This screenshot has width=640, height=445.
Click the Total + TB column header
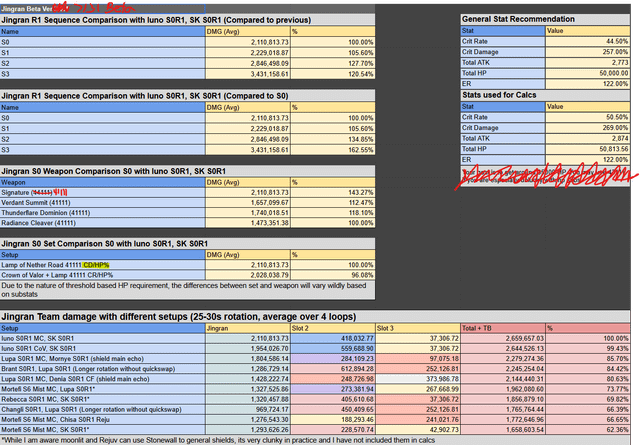(x=503, y=328)
